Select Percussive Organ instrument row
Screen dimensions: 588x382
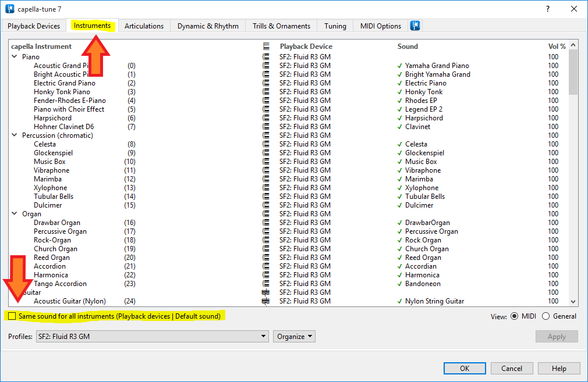60,231
